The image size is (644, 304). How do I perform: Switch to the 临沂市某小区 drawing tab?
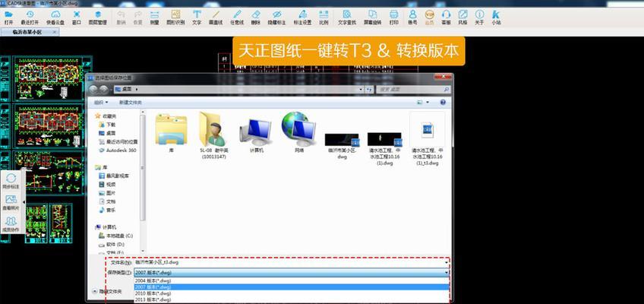[x=30, y=32]
